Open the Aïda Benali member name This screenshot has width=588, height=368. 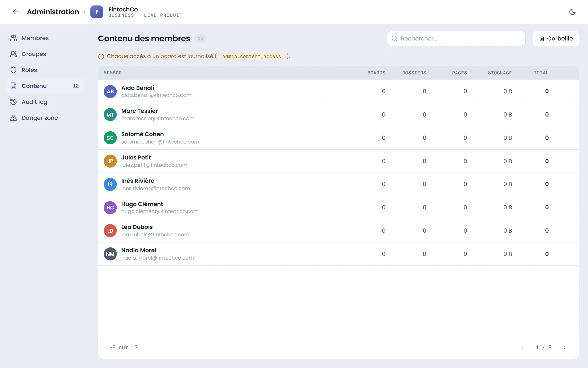tap(138, 88)
